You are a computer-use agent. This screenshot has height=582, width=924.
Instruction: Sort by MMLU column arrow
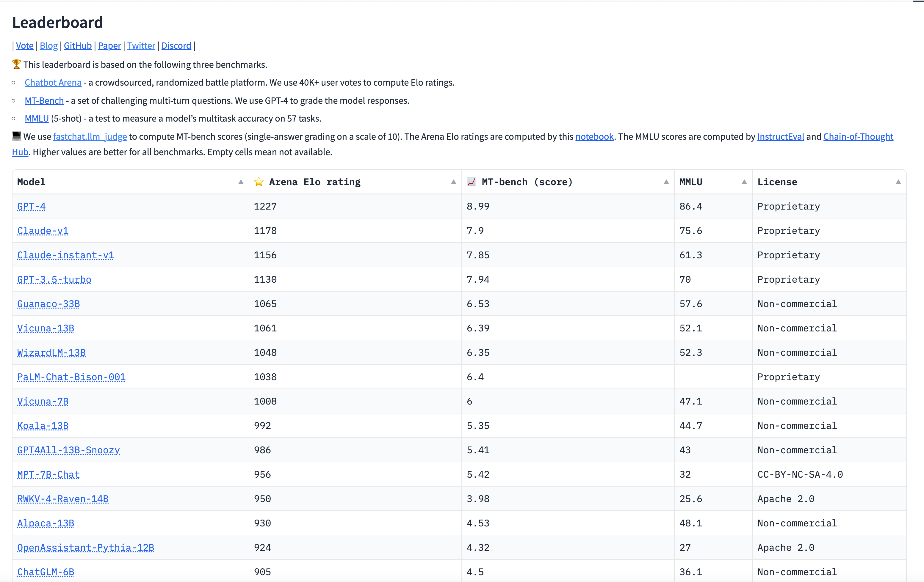[x=744, y=182]
